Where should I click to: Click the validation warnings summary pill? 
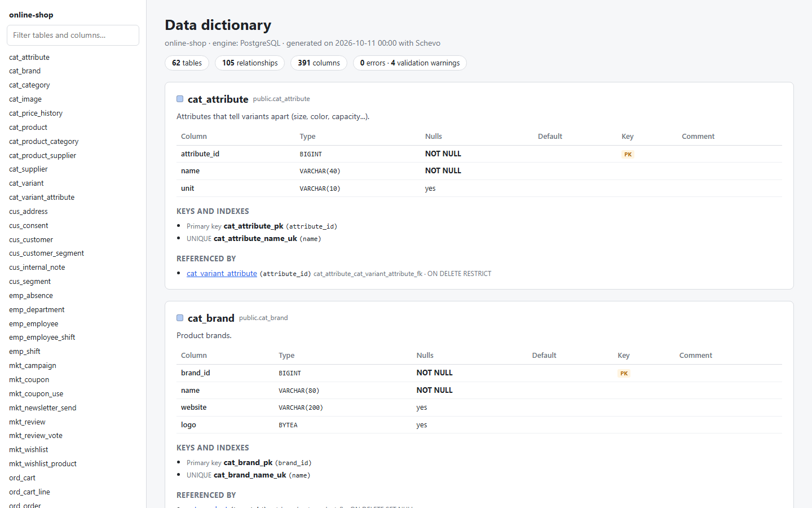[410, 63]
